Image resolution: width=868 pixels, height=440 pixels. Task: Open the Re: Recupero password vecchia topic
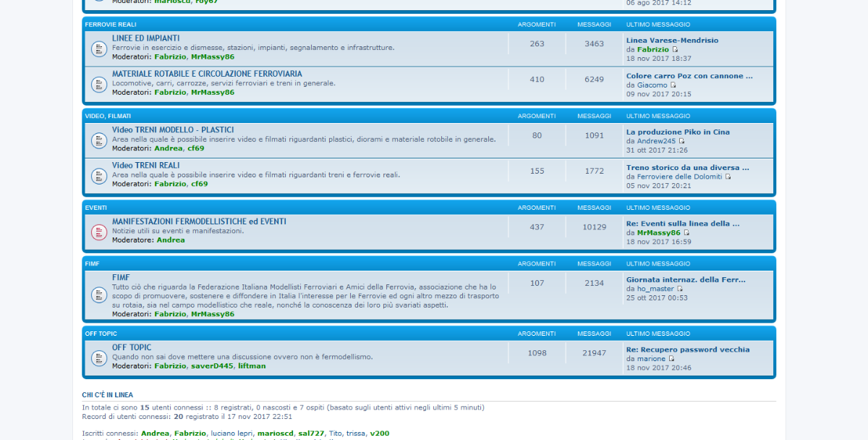click(687, 350)
